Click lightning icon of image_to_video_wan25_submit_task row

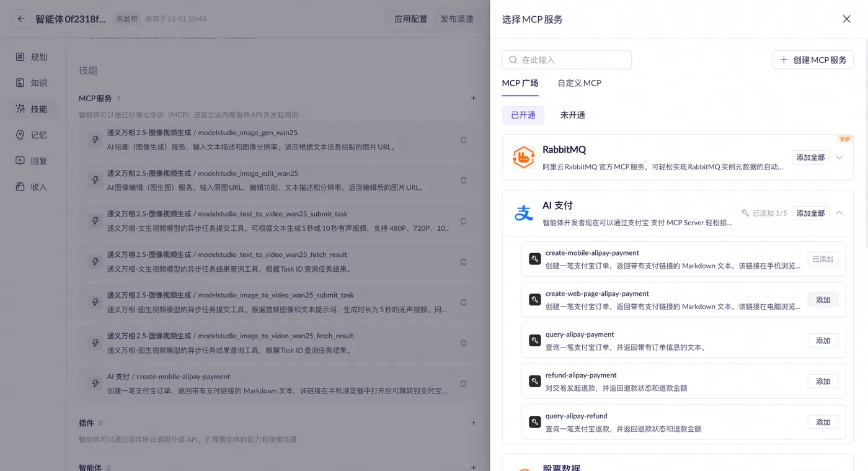click(95, 302)
